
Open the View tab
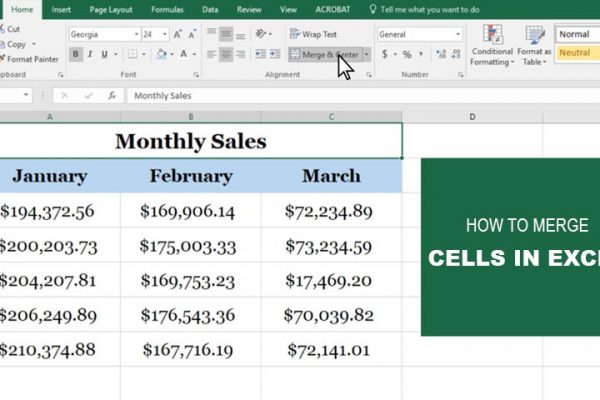tap(288, 10)
